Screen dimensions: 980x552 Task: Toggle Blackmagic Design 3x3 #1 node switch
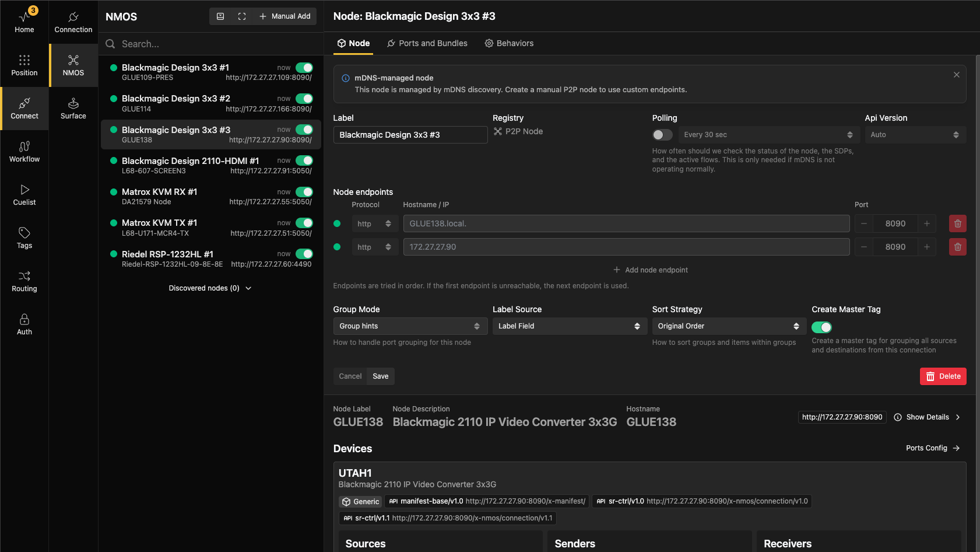304,68
